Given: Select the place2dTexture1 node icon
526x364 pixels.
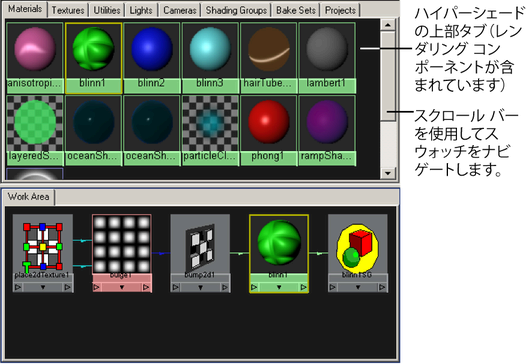Looking at the screenshot, I should pos(43,247).
